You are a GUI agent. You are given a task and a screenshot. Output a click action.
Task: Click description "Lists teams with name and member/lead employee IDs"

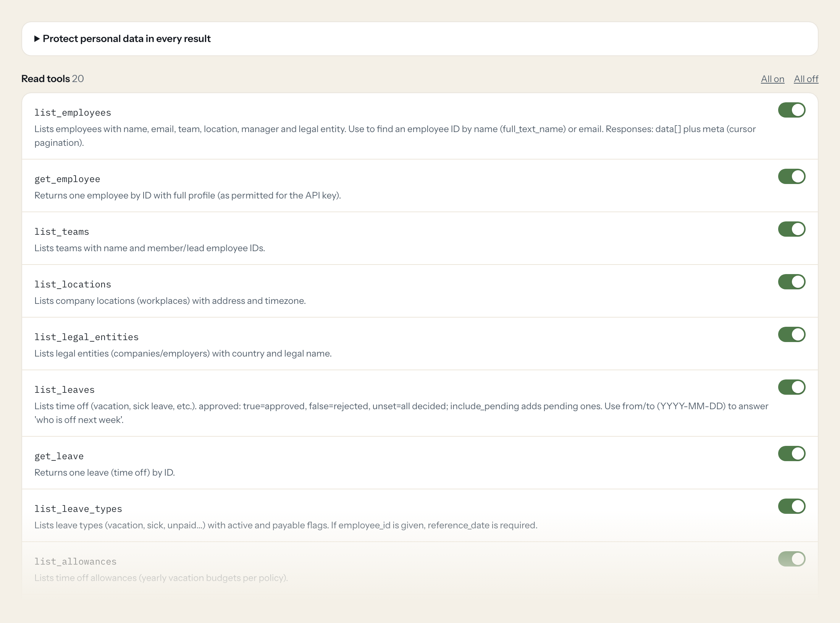[150, 248]
